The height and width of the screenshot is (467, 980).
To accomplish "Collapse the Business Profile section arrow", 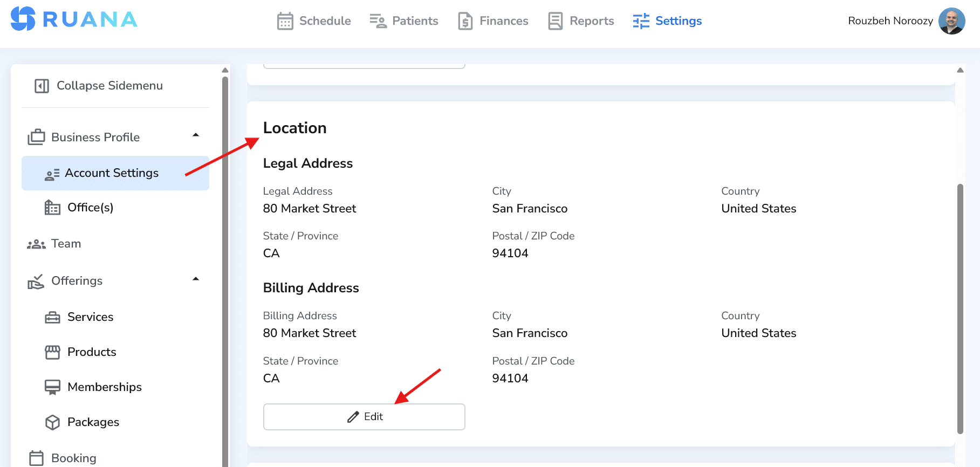I will [x=196, y=135].
